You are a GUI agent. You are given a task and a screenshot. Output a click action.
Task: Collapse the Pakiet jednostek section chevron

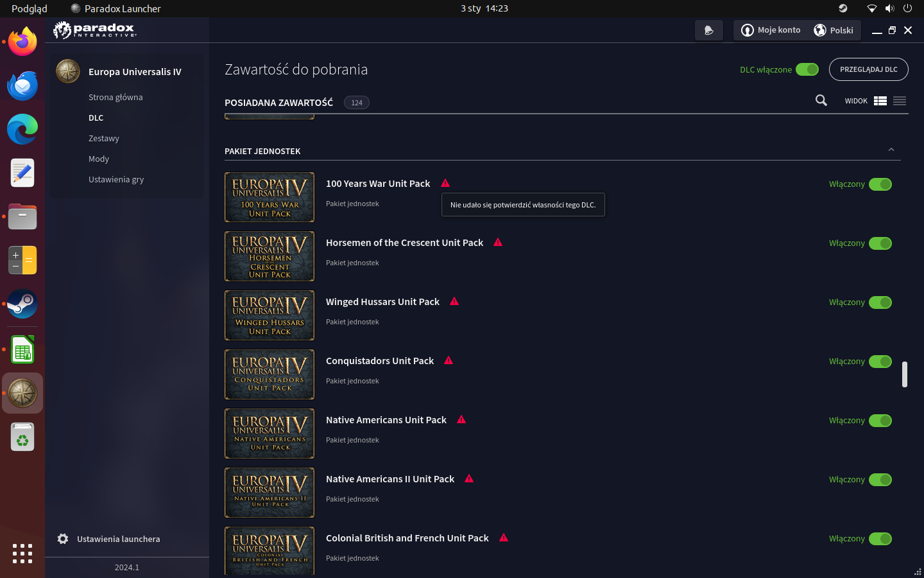pyautogui.click(x=891, y=150)
